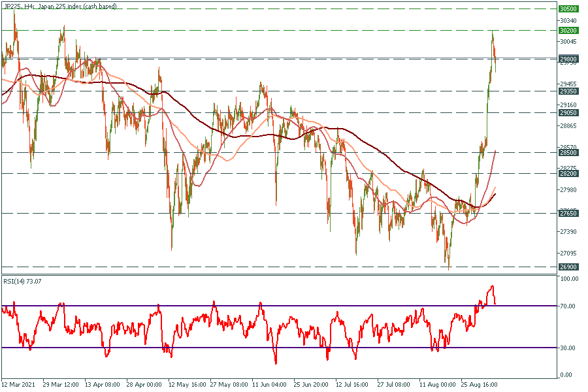Select the RSI(14) 73.07 indicator label
This screenshot has width=588, height=392.
point(24,280)
